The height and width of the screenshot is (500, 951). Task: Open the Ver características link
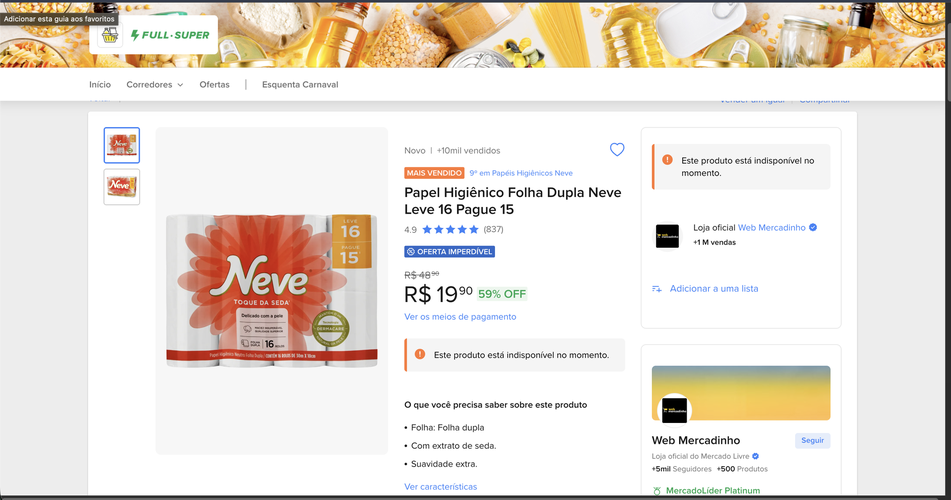pyautogui.click(x=441, y=487)
